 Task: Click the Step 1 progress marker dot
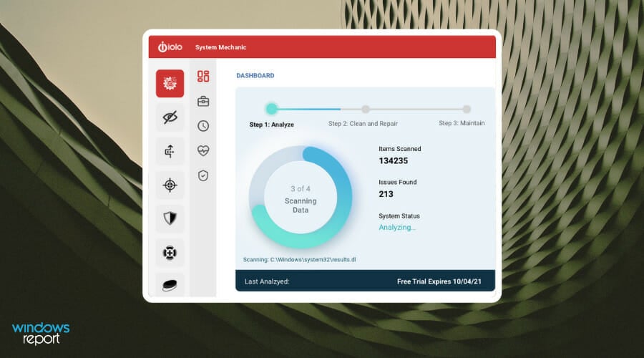click(x=271, y=109)
